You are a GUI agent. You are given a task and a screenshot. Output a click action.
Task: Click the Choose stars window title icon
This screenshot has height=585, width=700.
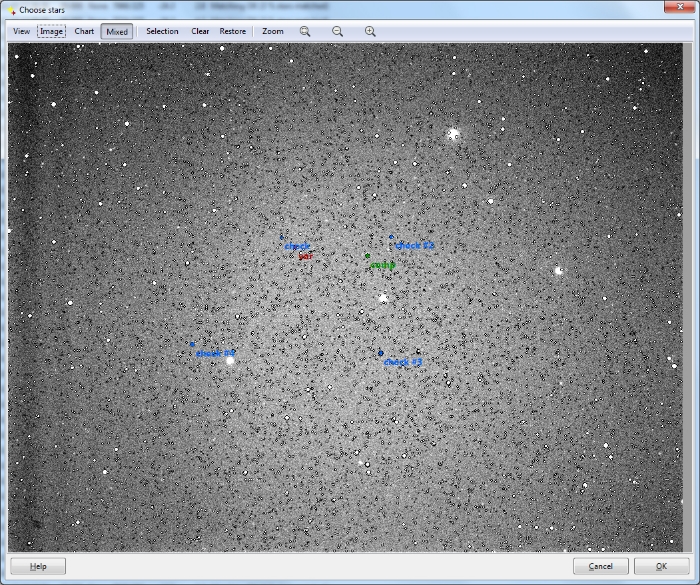11,9
